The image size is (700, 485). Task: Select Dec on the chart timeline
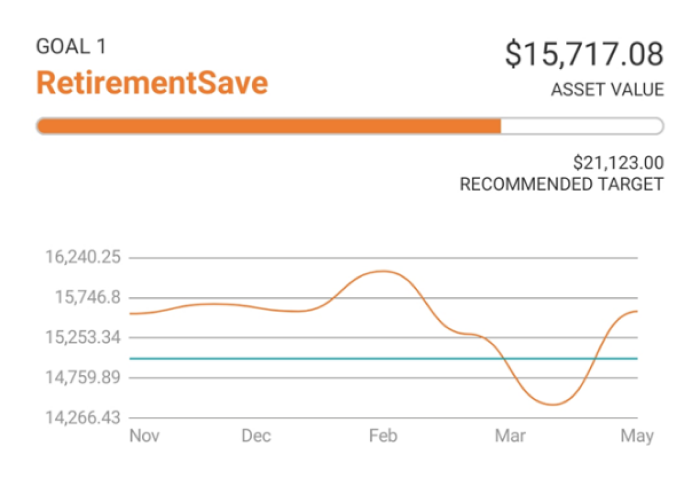pos(256,436)
